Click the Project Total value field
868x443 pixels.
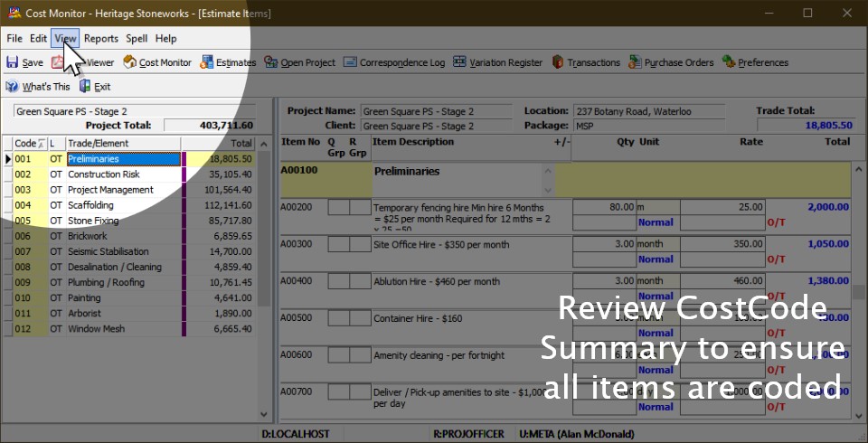pyautogui.click(x=210, y=126)
